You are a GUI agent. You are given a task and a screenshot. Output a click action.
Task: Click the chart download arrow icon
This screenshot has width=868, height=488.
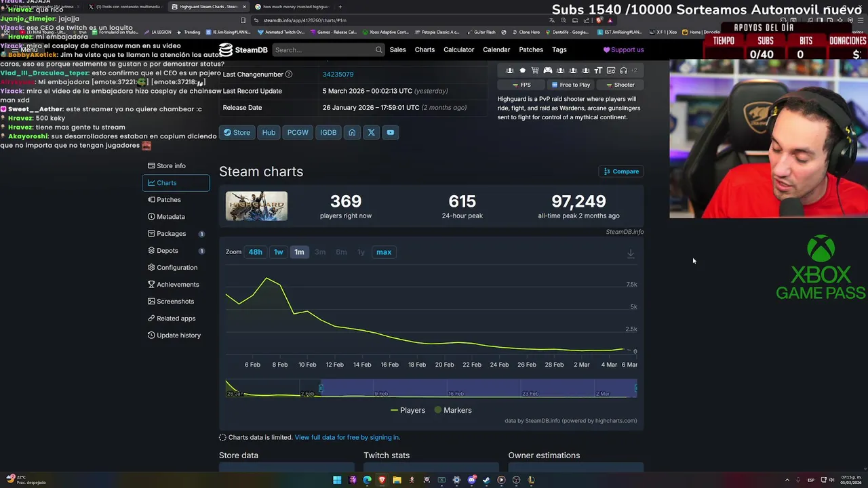tap(631, 253)
